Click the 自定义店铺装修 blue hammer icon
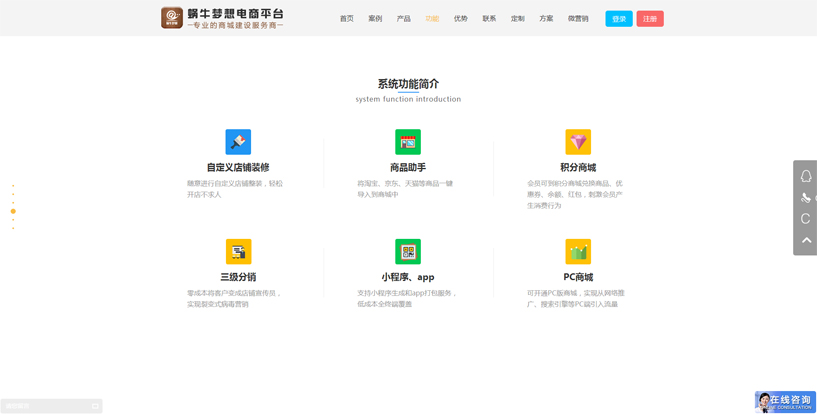817x414 pixels. 238,141
